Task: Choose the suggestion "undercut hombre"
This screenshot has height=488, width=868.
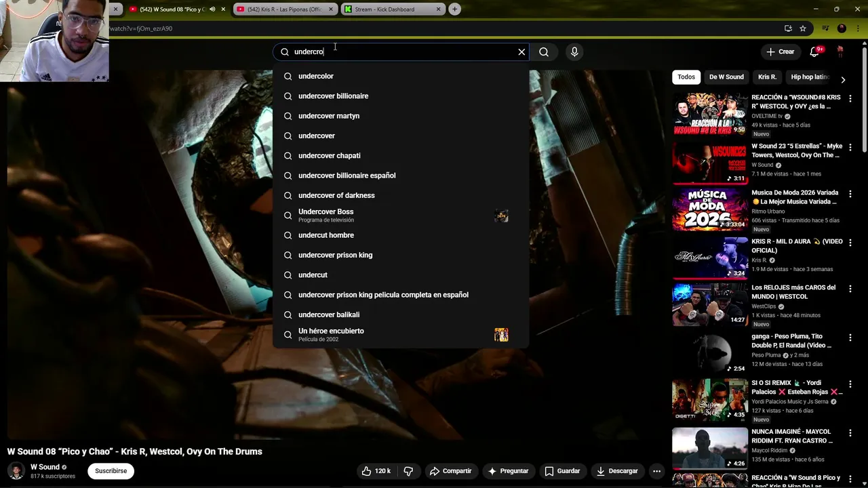Action: pos(401,235)
